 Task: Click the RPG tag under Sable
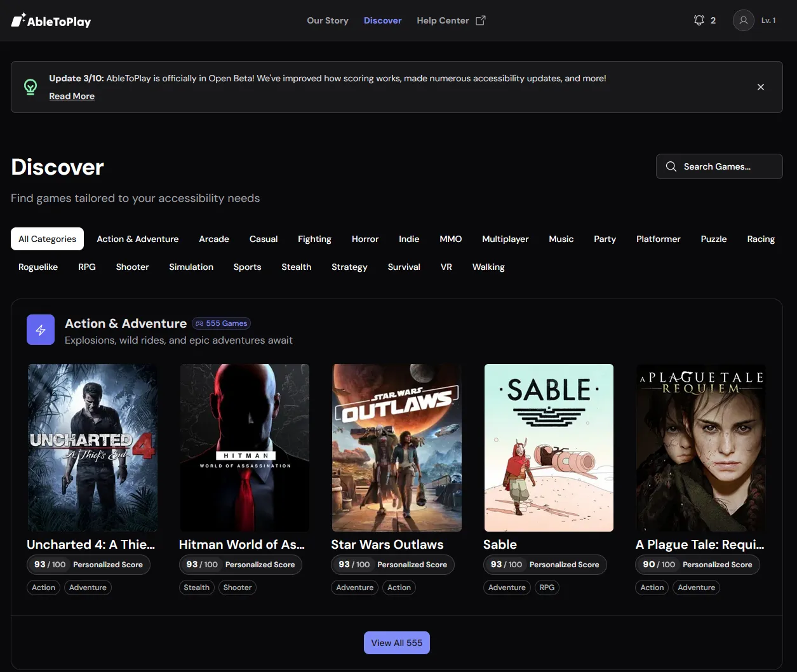(547, 588)
